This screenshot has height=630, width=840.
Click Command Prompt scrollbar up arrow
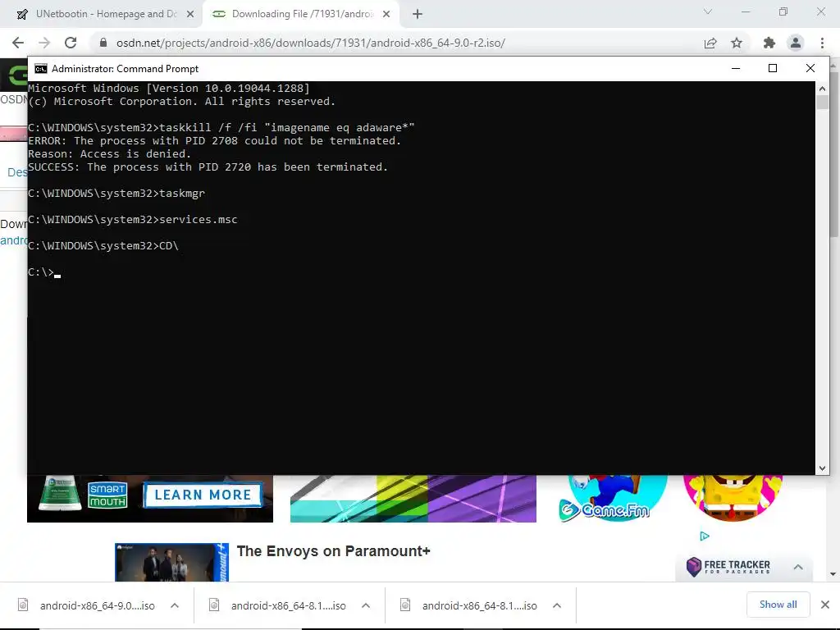click(x=822, y=89)
